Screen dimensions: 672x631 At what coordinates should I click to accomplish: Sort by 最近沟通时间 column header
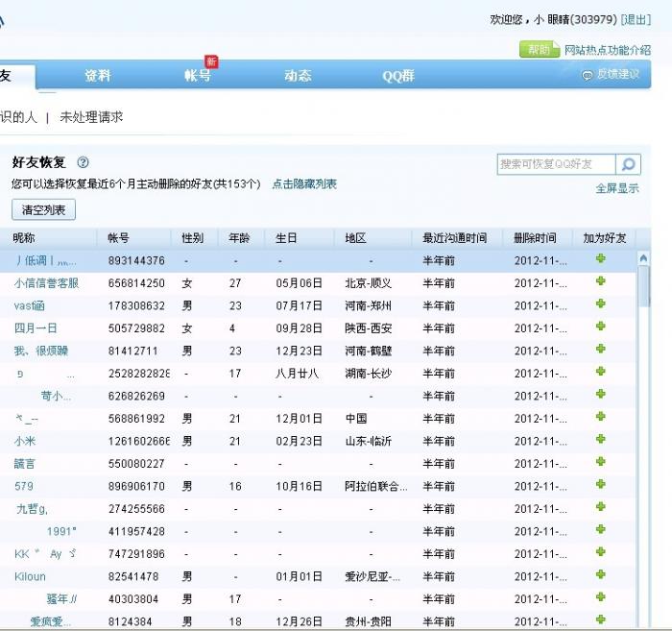coord(455,238)
